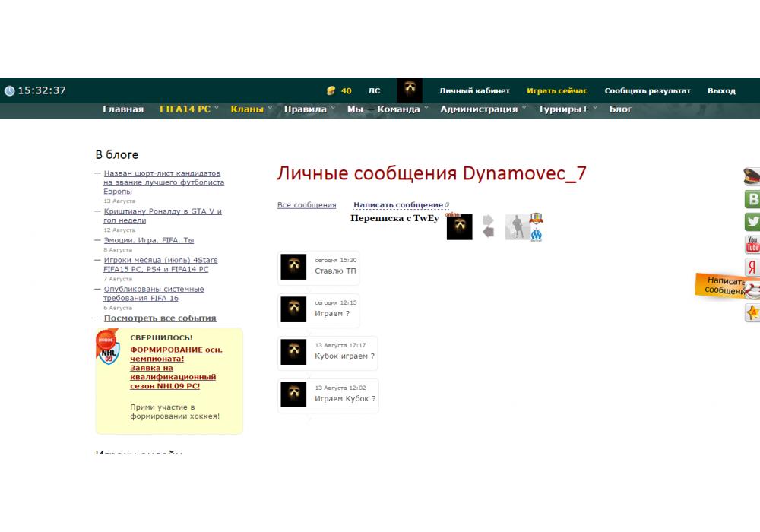
Task: Open the Все сообщения link
Action: tap(306, 205)
